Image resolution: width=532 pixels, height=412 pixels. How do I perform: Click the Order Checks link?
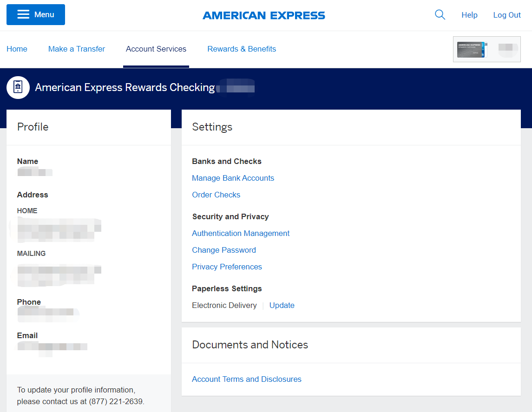tap(216, 195)
